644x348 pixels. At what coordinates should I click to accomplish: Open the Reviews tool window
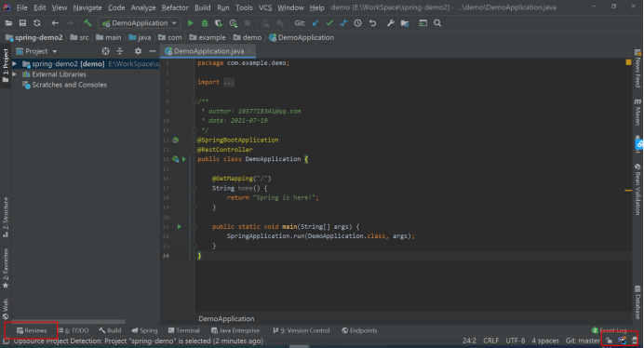32,330
